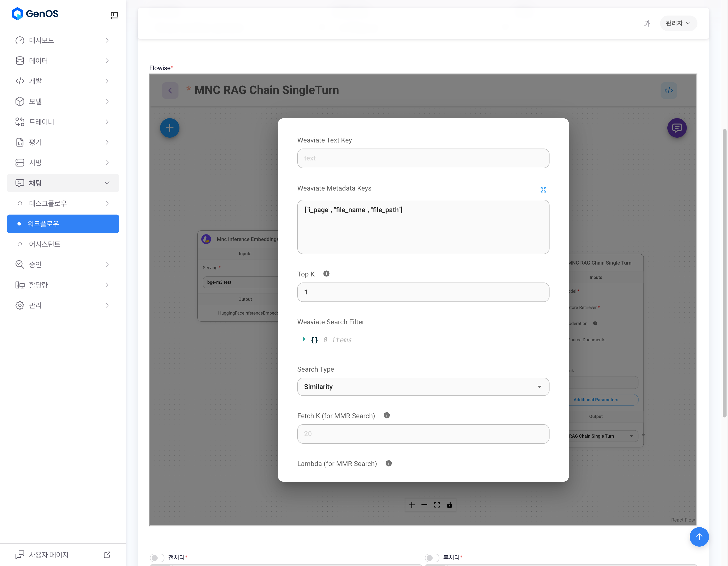Click the Top K info icon
728x566 pixels.
(x=326, y=274)
